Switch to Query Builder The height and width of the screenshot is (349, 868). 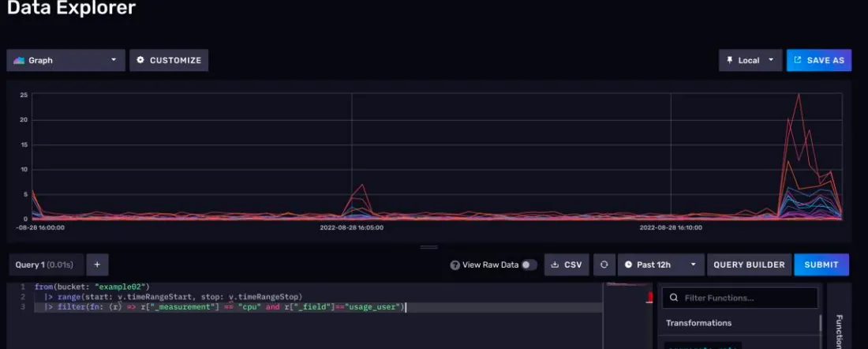click(x=749, y=265)
